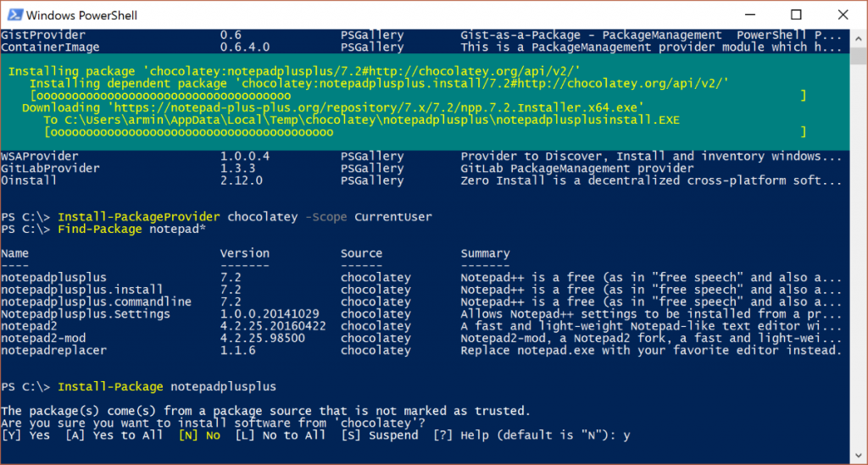
Task: Click the 'Windows PowerShell' title text
Action: pos(82,15)
